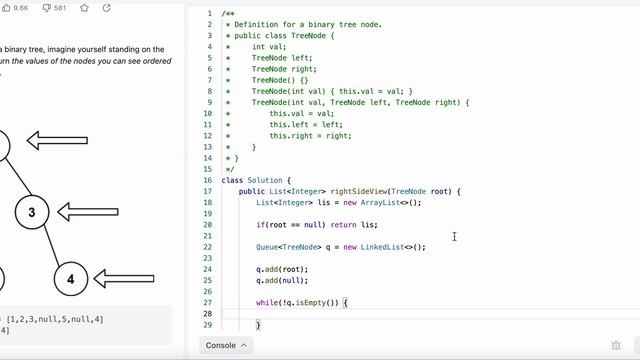Click line number 17 in gutter

coord(208,191)
